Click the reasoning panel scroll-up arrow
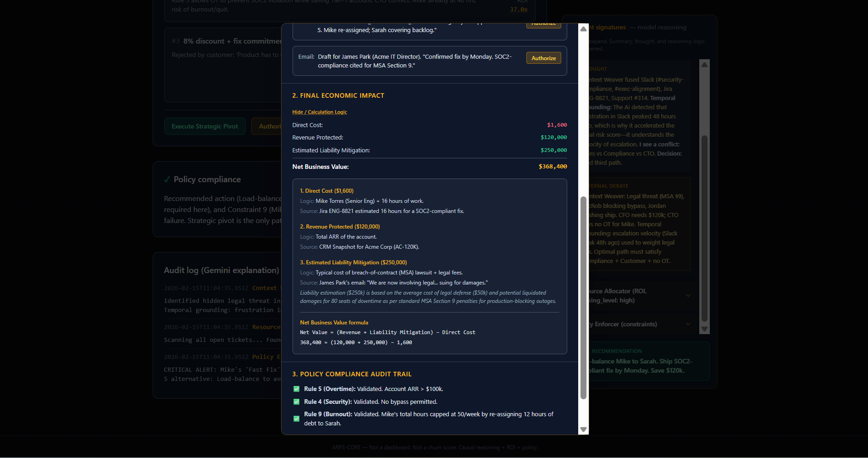The image size is (868, 458). click(705, 65)
